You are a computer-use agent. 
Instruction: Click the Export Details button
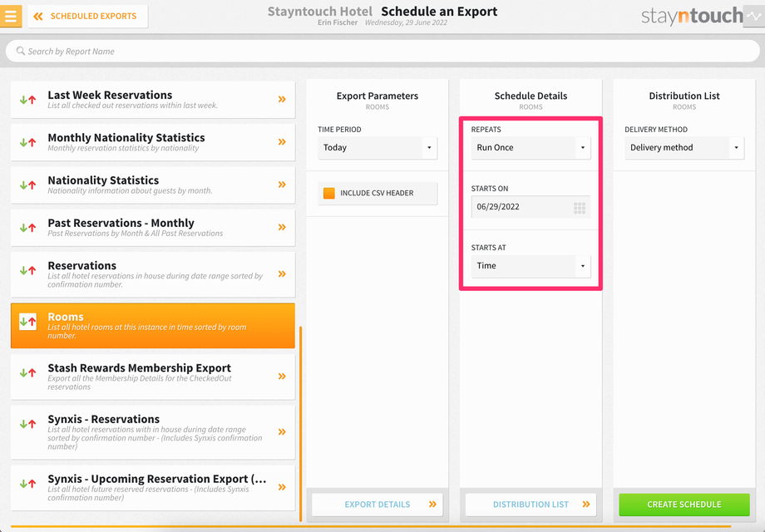point(378,505)
